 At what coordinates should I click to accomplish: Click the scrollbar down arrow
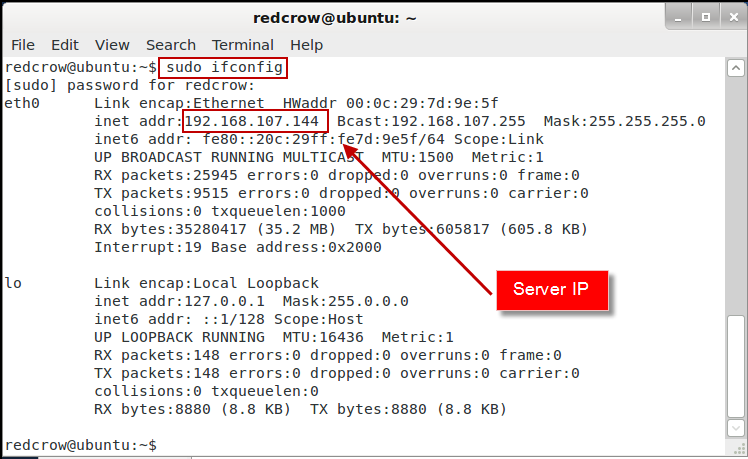(x=736, y=428)
